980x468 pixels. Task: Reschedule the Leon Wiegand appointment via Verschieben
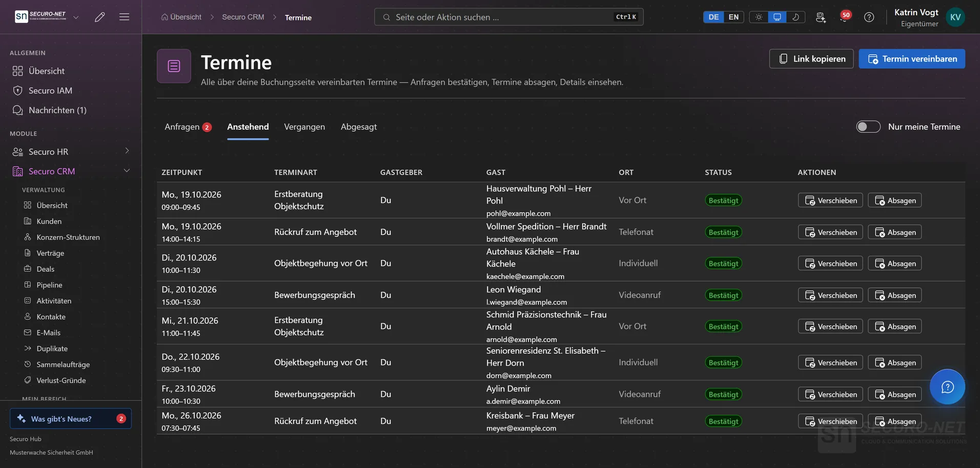tap(830, 295)
